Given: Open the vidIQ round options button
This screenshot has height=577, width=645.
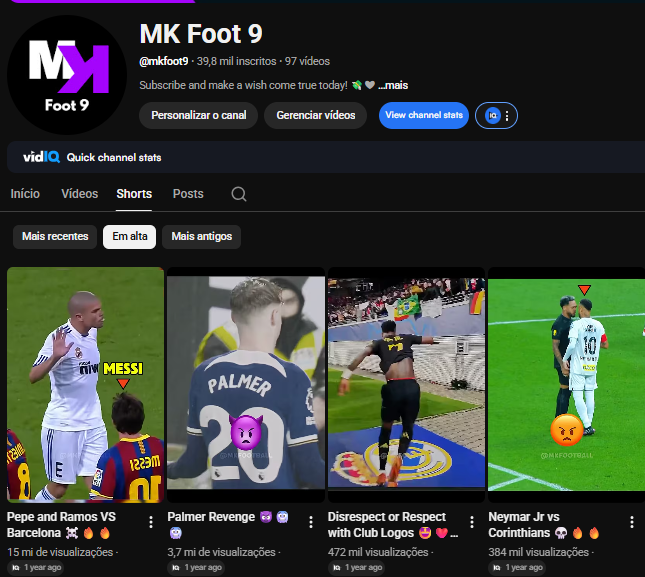Looking at the screenshot, I should (x=496, y=116).
